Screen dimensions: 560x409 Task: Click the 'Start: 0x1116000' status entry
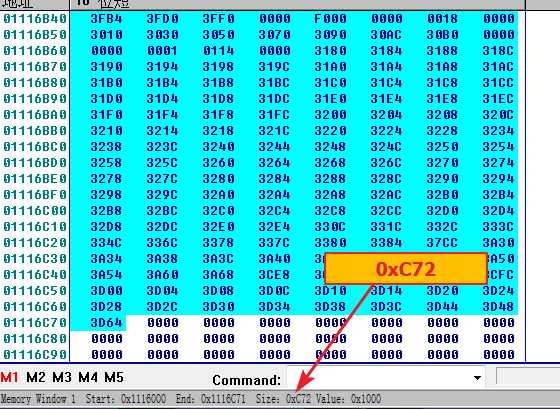[x=126, y=399]
